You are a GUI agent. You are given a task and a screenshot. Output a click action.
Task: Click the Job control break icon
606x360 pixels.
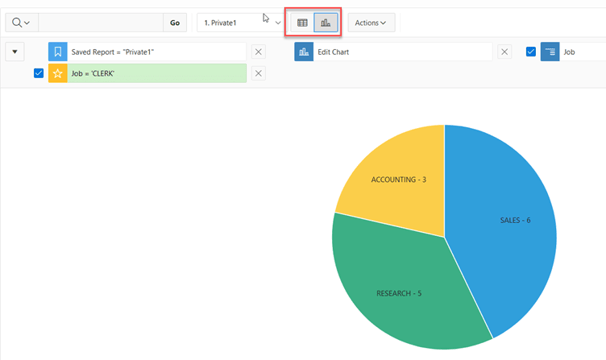click(550, 52)
